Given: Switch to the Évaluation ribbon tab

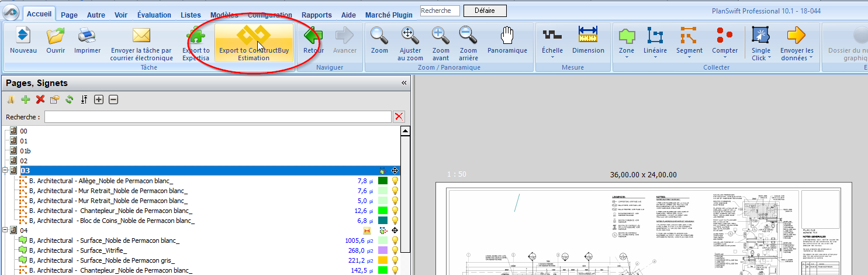Looking at the screenshot, I should point(154,15).
